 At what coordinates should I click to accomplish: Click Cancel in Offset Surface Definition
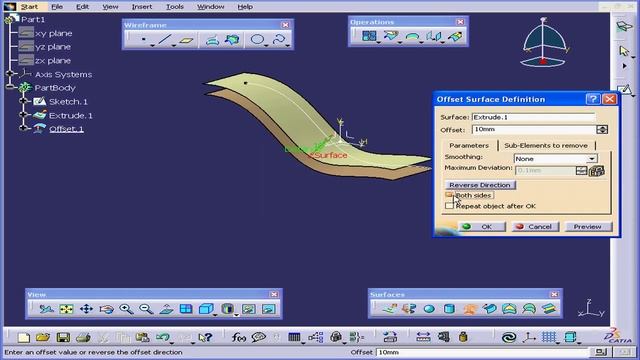(x=535, y=227)
